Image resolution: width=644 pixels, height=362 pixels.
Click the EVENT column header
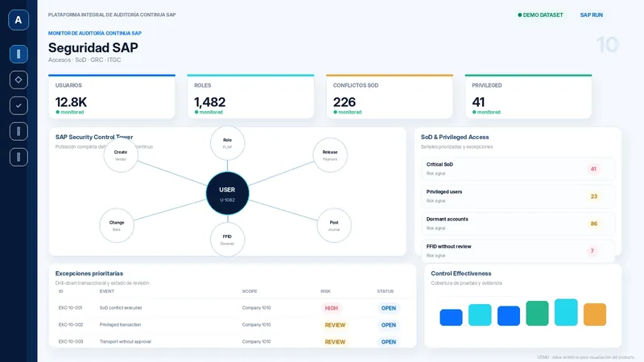tap(107, 291)
